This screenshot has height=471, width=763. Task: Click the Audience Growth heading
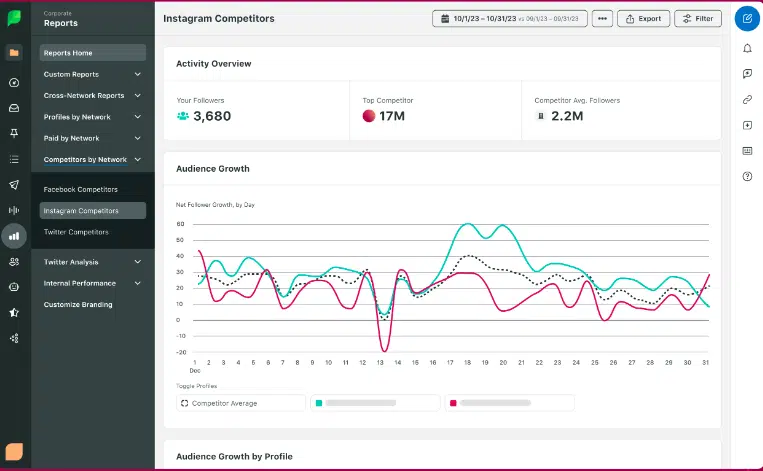[213, 169]
